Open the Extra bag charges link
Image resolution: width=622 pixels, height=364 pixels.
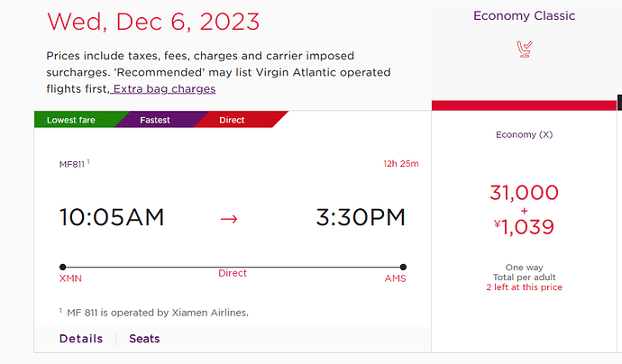coord(164,89)
